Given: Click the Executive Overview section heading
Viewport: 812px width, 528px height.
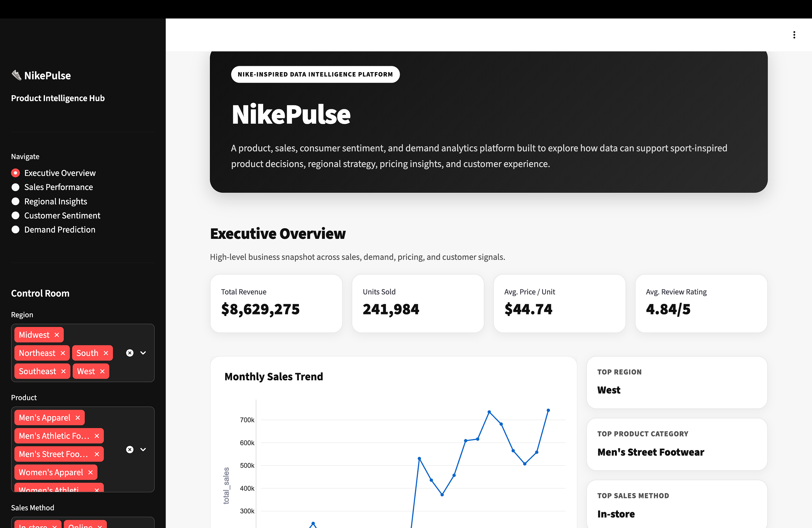Looking at the screenshot, I should (278, 234).
